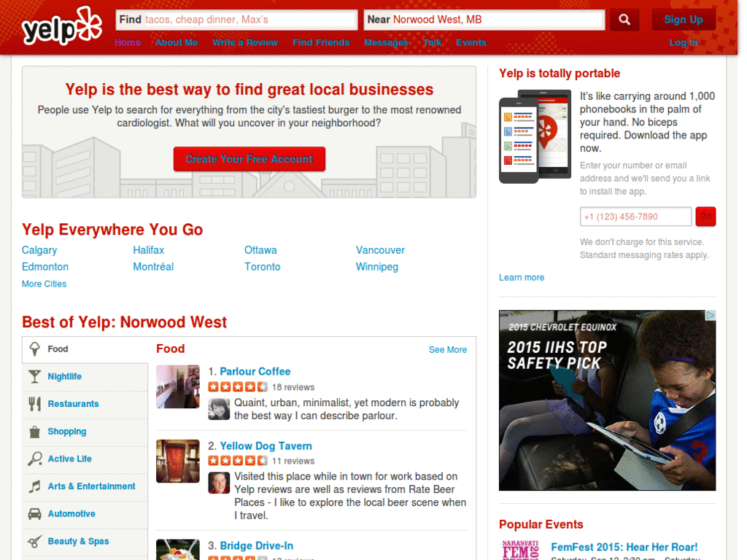This screenshot has height=560, width=747.
Task: Select the Active Life category
Action: click(x=85, y=459)
